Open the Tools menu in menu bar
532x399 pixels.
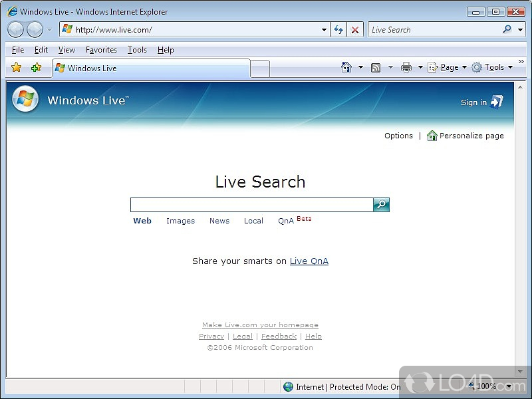[x=137, y=50]
